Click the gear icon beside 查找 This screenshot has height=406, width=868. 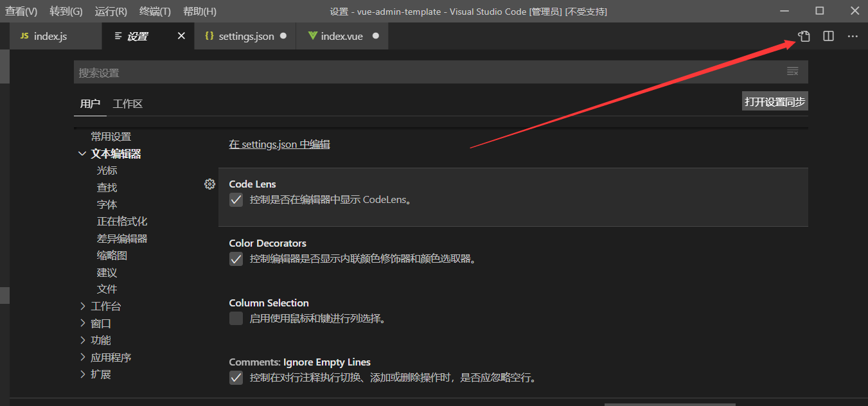click(x=209, y=184)
